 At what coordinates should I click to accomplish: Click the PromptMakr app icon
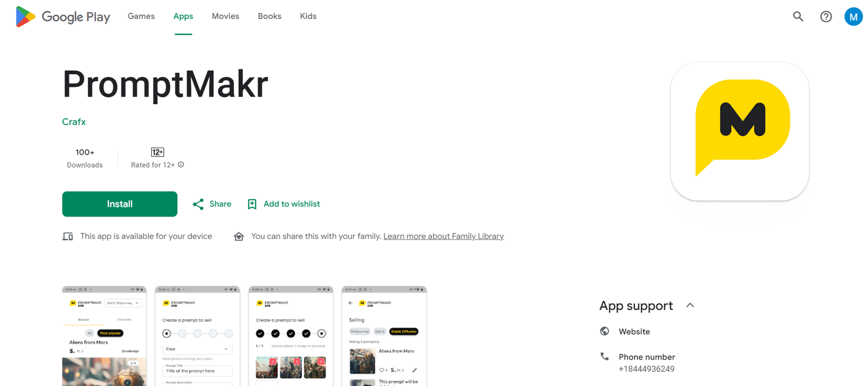tap(739, 131)
